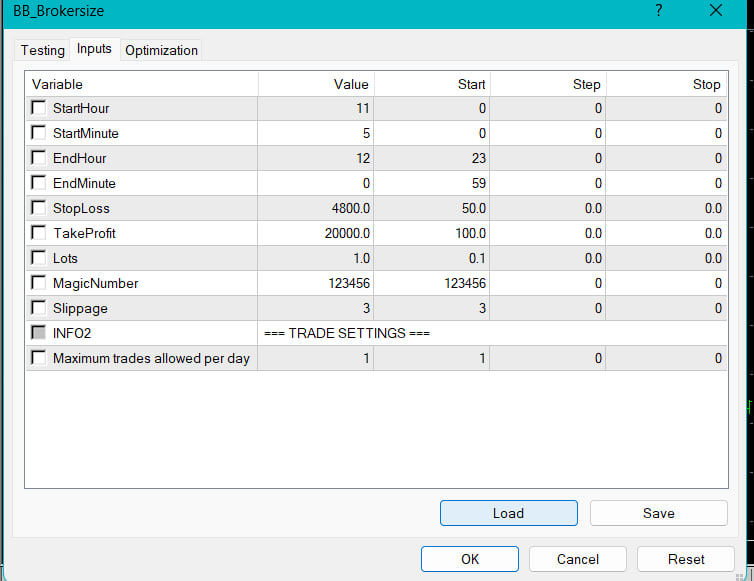The width and height of the screenshot is (754, 581).
Task: Click the Cancel button
Action: pos(577,559)
